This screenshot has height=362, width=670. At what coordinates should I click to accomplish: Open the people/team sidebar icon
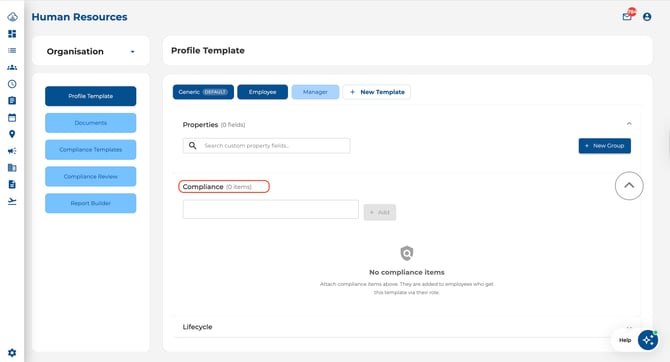point(12,67)
